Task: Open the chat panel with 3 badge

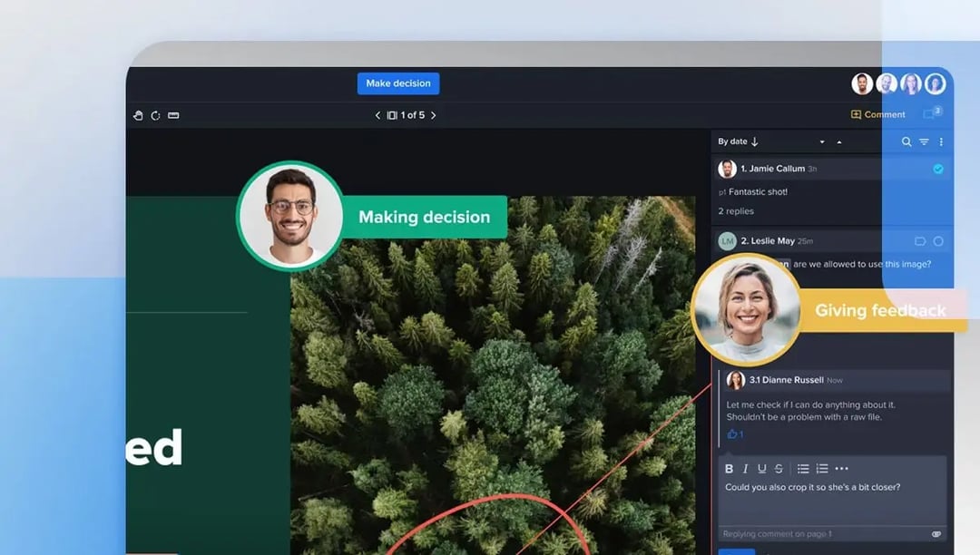Action: 930,114
